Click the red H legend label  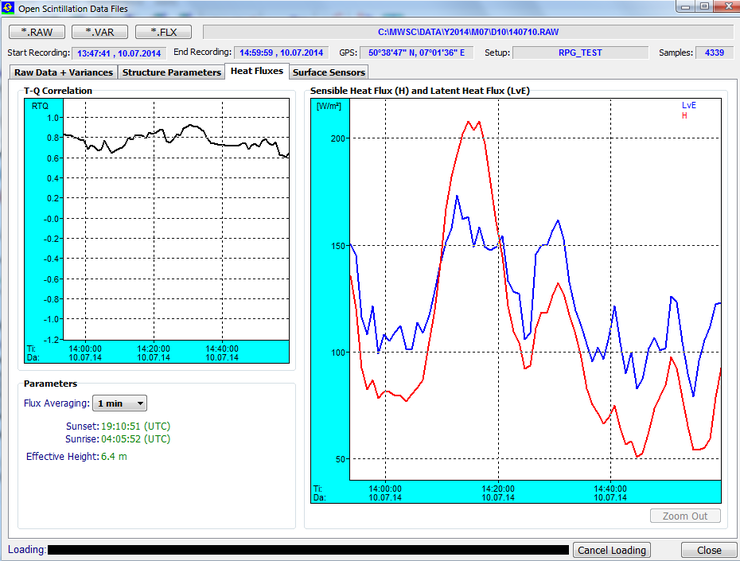(684, 116)
